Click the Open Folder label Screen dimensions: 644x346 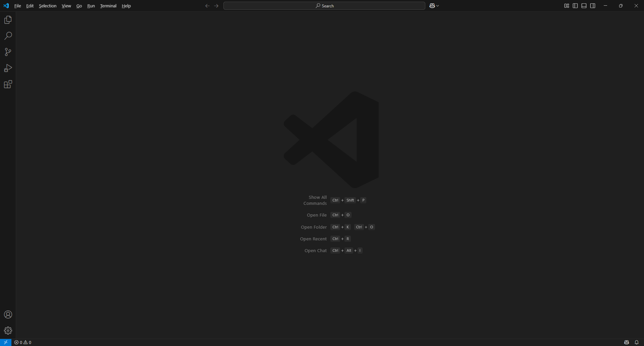(314, 227)
